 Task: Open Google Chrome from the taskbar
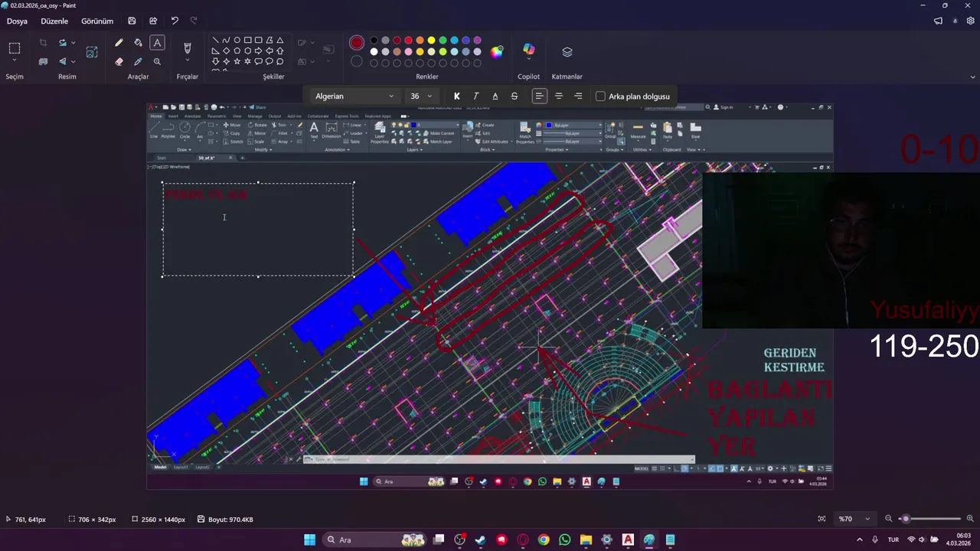pyautogui.click(x=544, y=540)
